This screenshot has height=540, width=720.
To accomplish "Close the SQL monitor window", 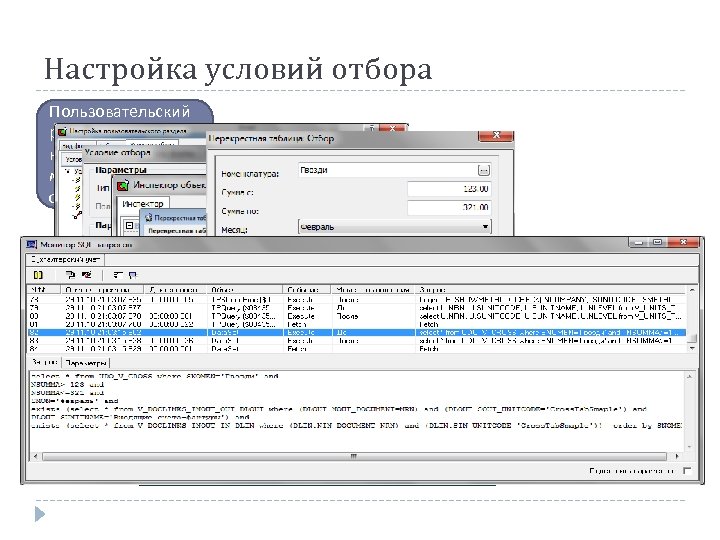I will tap(683, 242).
